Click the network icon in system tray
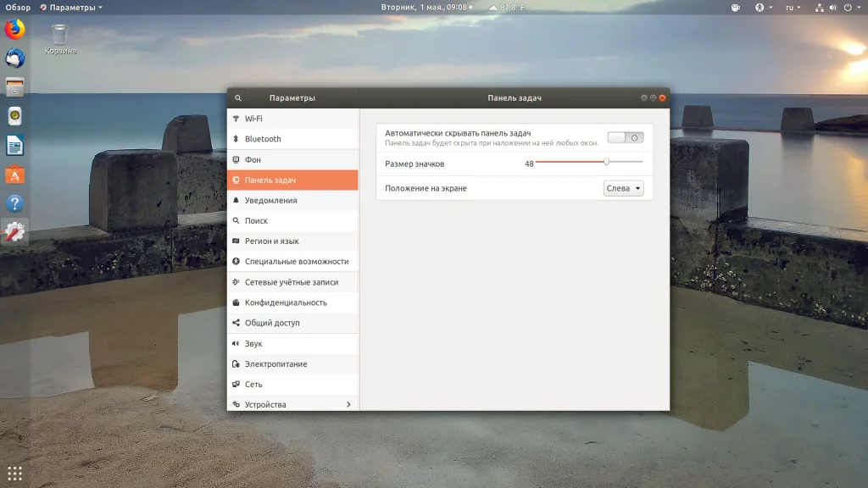 click(820, 7)
